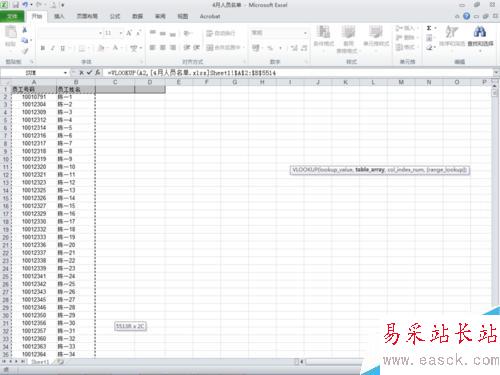Click the AutoSum sigma icon
The height and width of the screenshot is (375, 500).
pos(429,28)
